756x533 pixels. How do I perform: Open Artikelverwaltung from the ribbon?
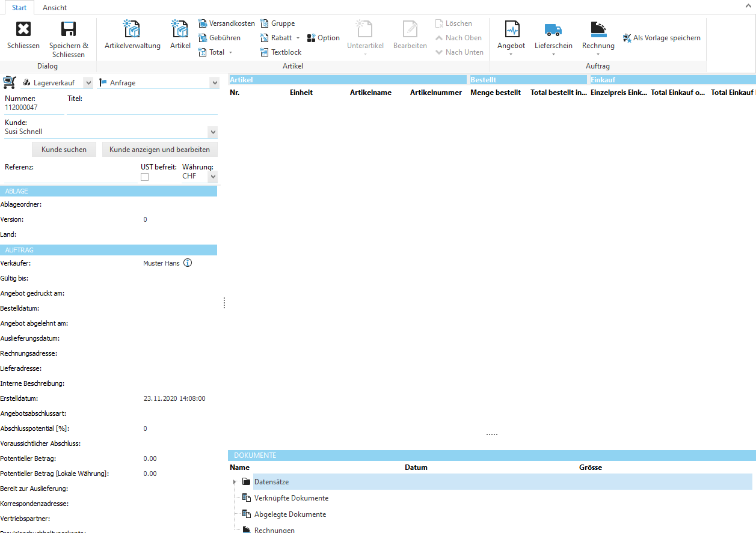tap(132, 29)
